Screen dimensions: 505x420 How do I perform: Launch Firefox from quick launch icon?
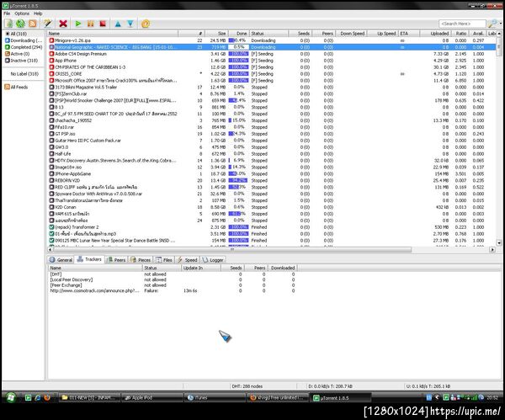47,398
